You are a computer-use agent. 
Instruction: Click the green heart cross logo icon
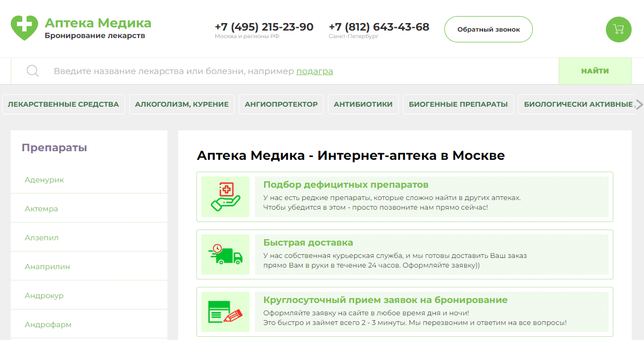point(25,28)
